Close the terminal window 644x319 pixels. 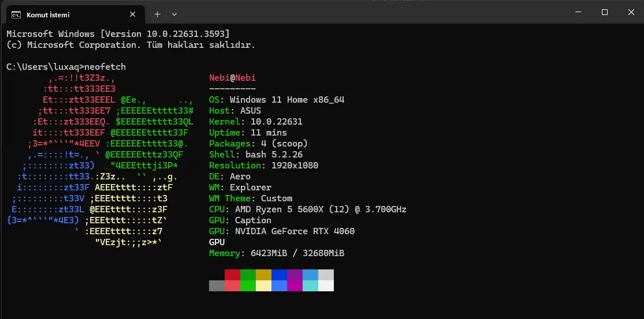pyautogui.click(x=631, y=12)
